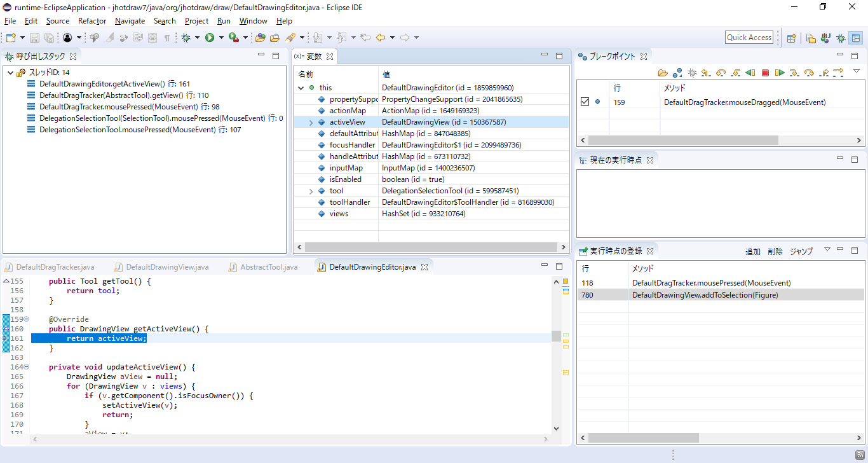The height and width of the screenshot is (463, 868).
Task: Switch to the DefaultDragTracker.java tab
Action: (x=50, y=267)
